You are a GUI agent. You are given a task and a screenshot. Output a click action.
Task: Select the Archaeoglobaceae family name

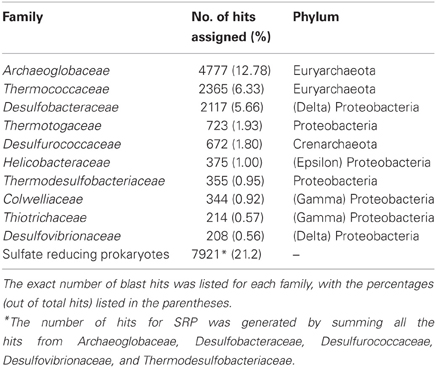click(x=56, y=71)
